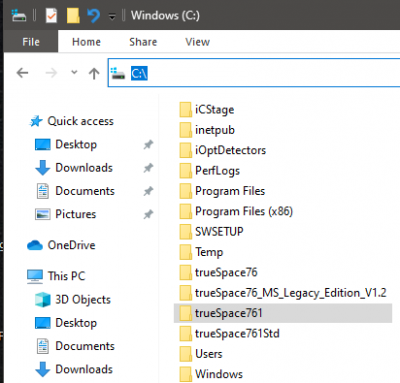Click the folder icon of Users

pyautogui.click(x=186, y=354)
